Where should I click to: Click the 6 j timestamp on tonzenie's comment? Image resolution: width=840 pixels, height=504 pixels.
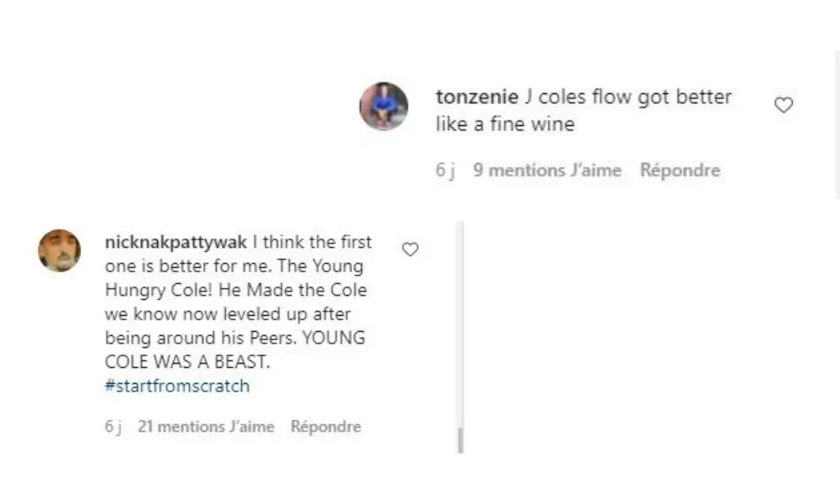click(x=444, y=171)
